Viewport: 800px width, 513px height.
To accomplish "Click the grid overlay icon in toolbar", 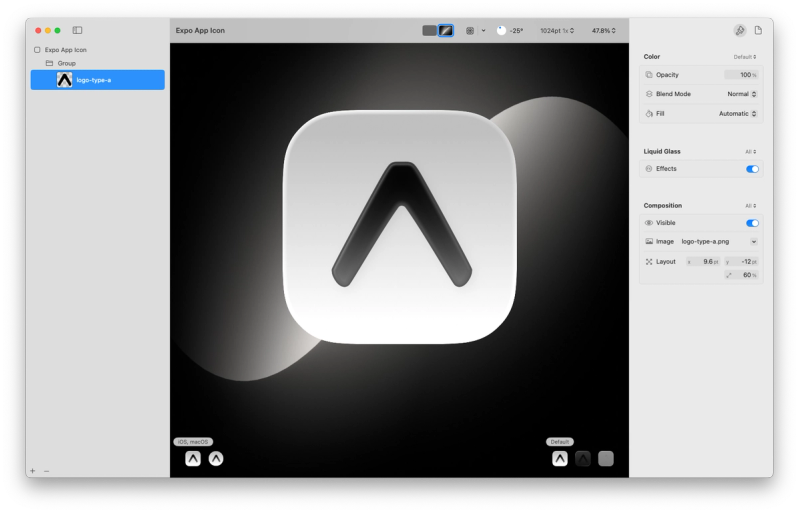I will click(x=470, y=31).
